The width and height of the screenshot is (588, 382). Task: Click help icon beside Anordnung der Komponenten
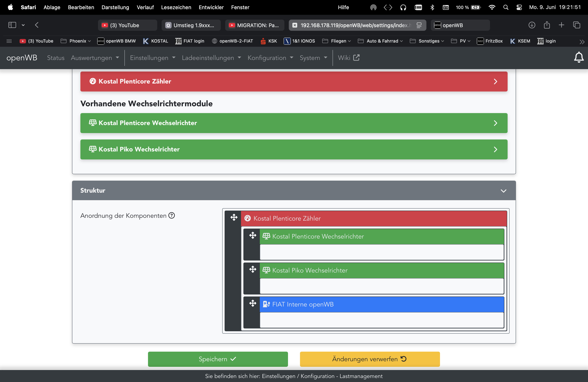coord(171,215)
